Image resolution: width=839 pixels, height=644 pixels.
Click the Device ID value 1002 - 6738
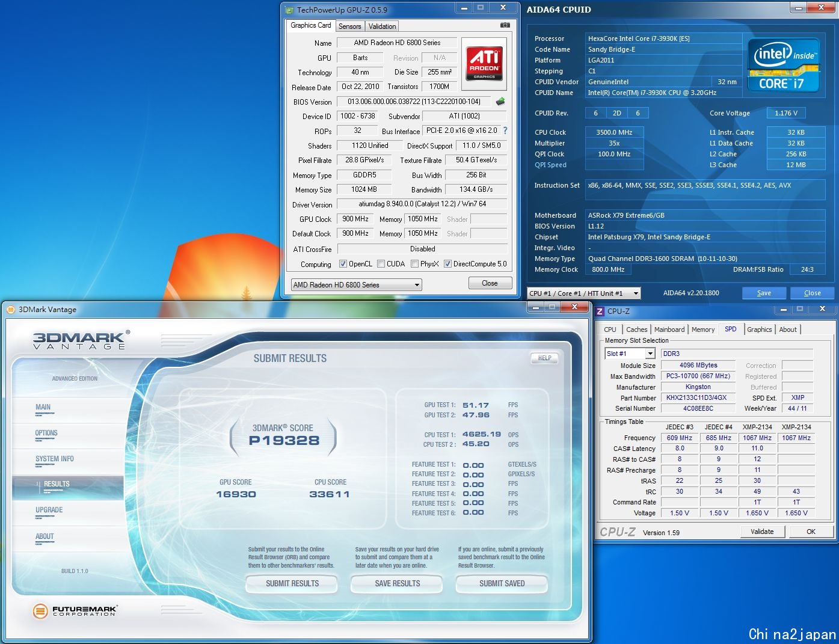click(x=357, y=116)
